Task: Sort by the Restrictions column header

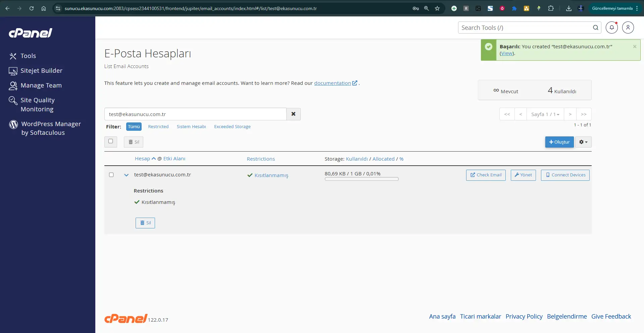Action: pyautogui.click(x=261, y=159)
